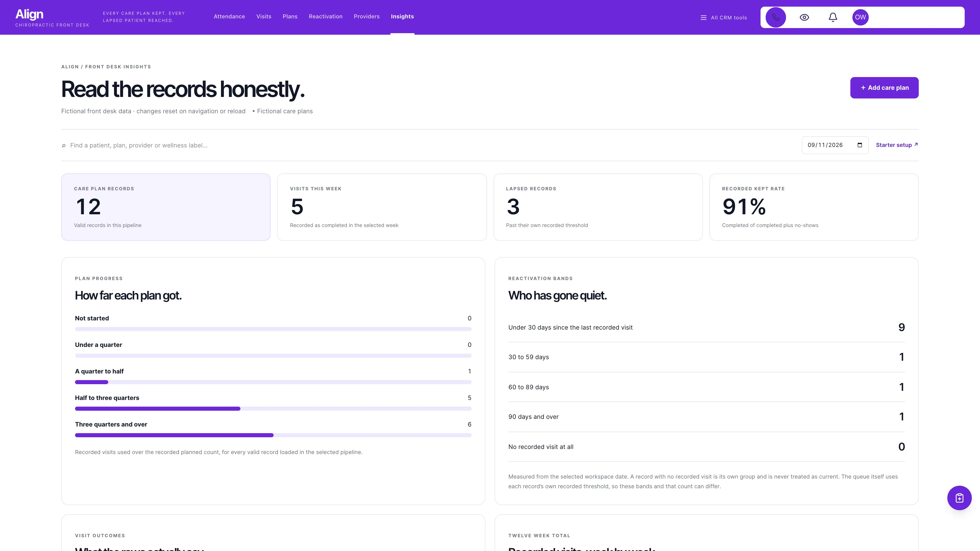Open the calendar picker on the date field
Screen dimensions: 980x551
[x=859, y=145]
